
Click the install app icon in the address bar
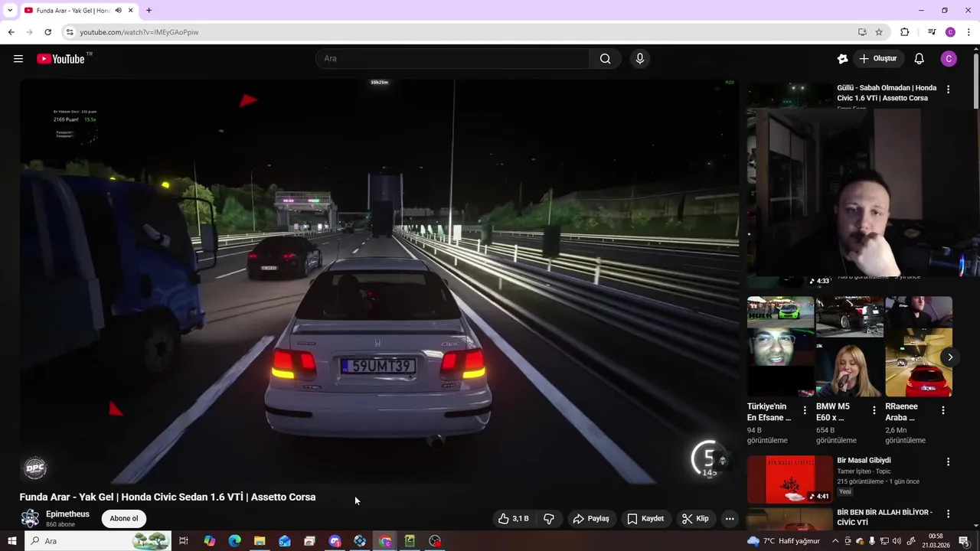point(862,32)
